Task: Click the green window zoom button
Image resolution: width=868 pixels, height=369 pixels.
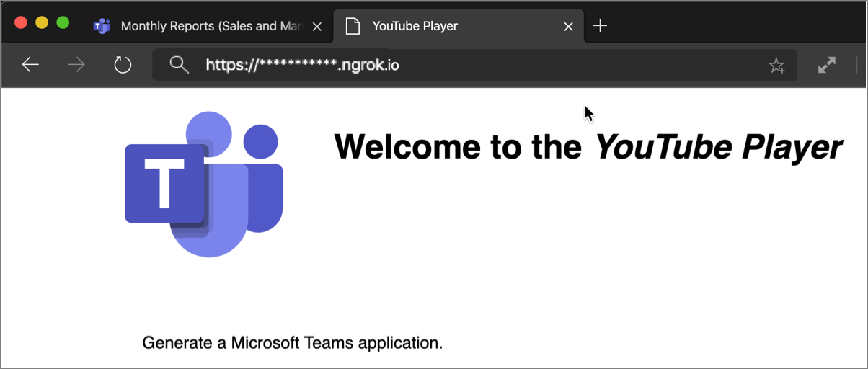Action: 63,22
